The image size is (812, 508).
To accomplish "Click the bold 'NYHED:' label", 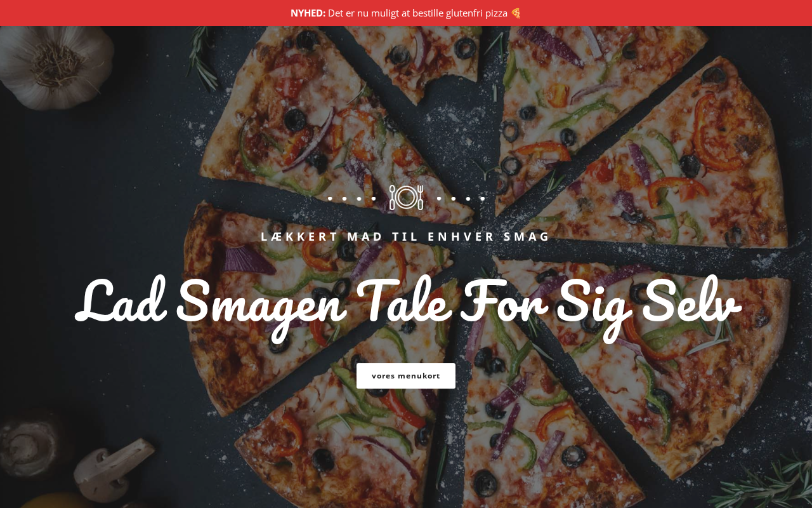I will point(308,13).
